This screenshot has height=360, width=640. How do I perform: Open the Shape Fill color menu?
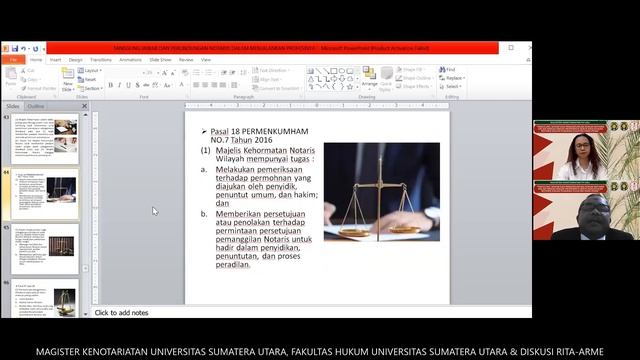click(411, 70)
